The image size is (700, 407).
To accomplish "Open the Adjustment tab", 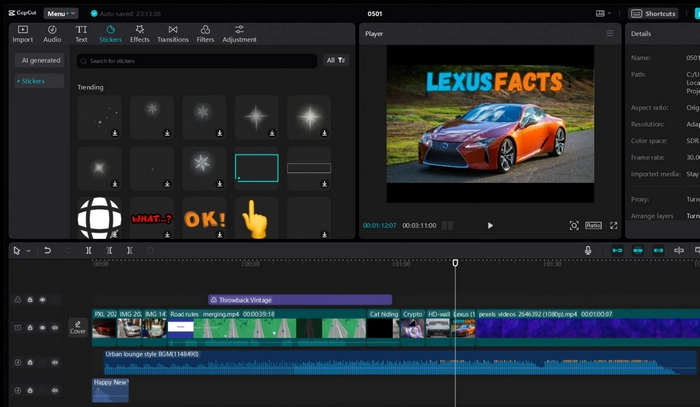I will 239,34.
